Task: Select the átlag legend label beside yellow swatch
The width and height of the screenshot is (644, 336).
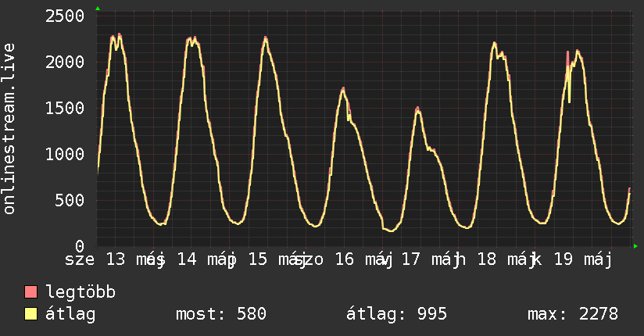Action: coord(70,314)
